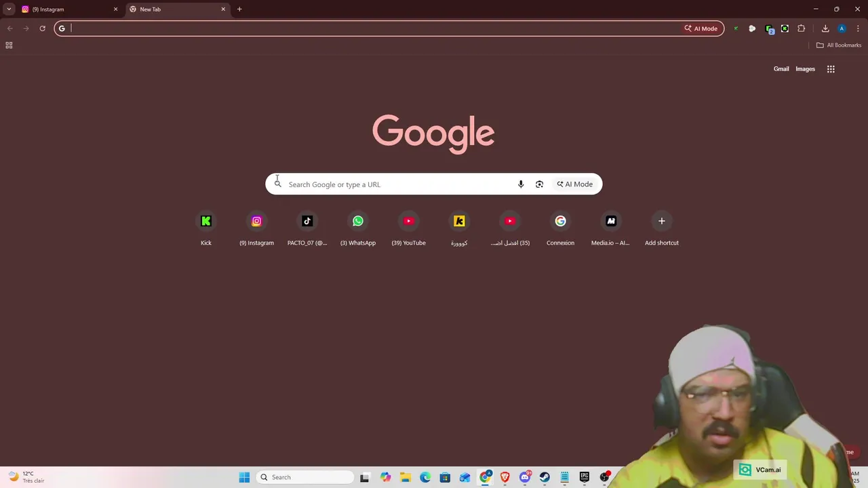Image resolution: width=868 pixels, height=488 pixels.
Task: Click AI Mode button in the address bar
Action: click(701, 28)
